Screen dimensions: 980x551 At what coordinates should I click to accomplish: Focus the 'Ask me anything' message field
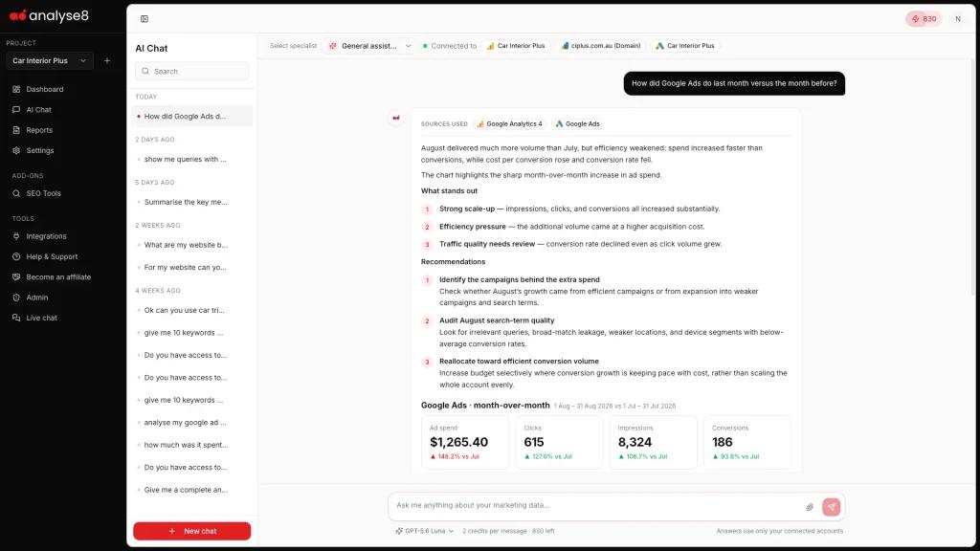click(597, 505)
